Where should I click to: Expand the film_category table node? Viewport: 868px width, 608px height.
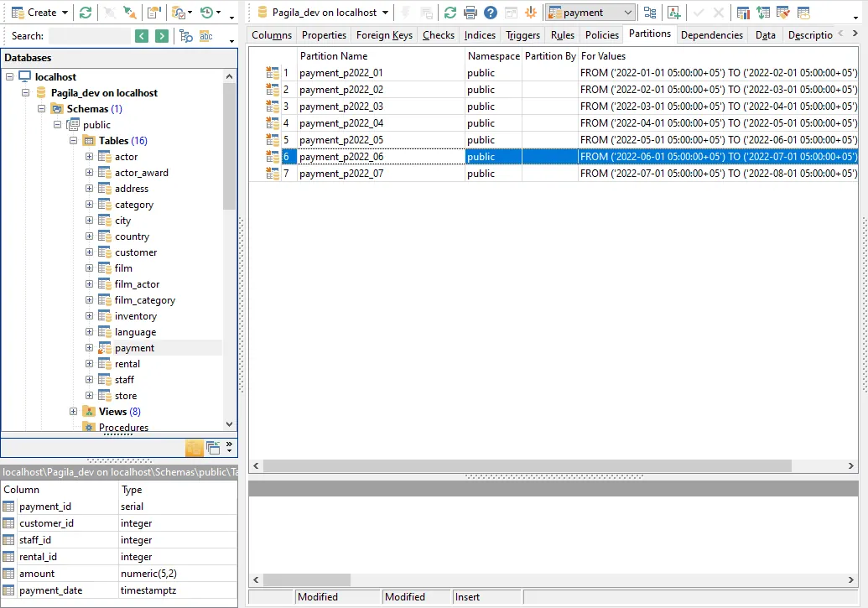pyautogui.click(x=89, y=300)
